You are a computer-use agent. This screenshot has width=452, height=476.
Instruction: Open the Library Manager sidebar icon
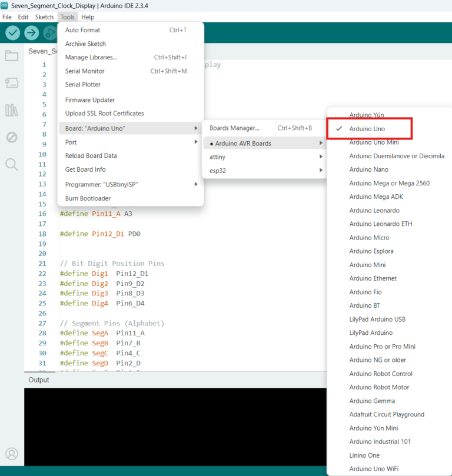tap(12, 110)
